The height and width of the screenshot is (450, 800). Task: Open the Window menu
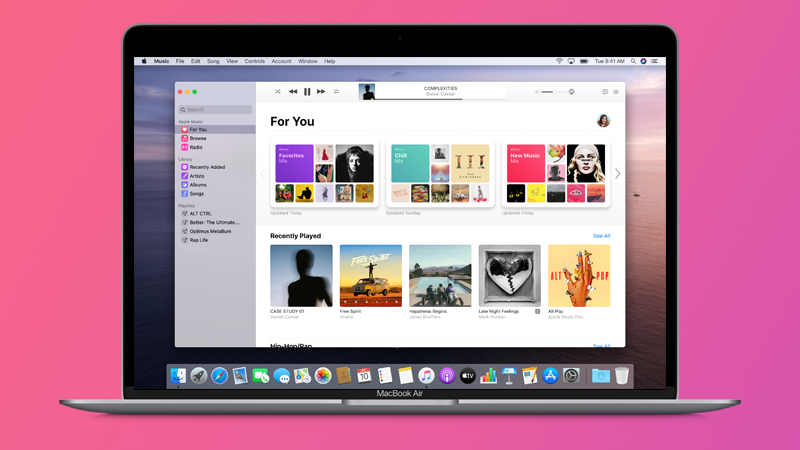point(308,61)
